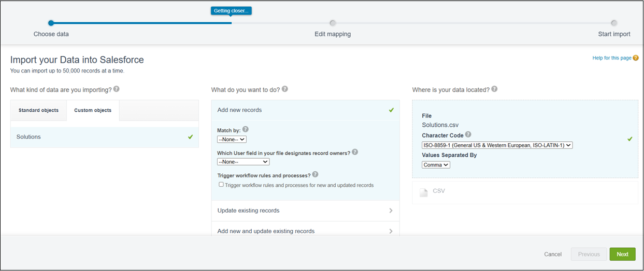The width and height of the screenshot is (644, 271).
Task: Click help icon beside 'Trigger workflow rules and processes?'
Action: pos(316,175)
